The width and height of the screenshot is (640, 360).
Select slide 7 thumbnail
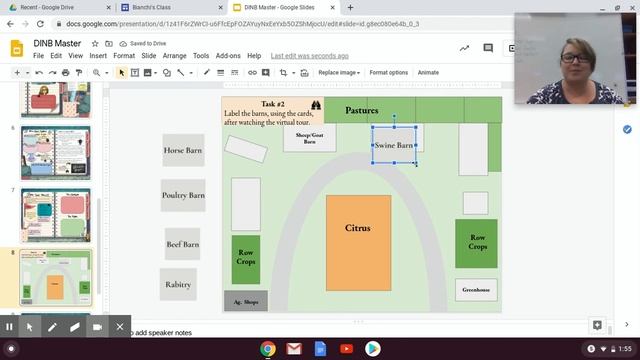click(56, 216)
